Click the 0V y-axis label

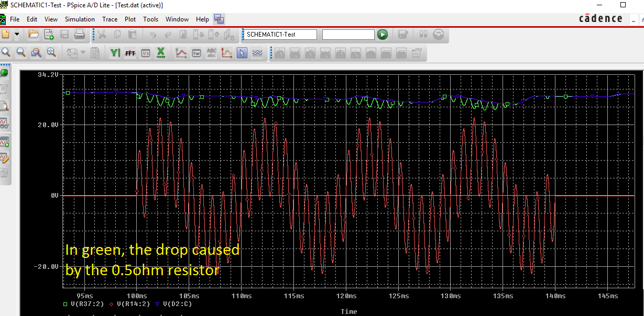coord(54,196)
